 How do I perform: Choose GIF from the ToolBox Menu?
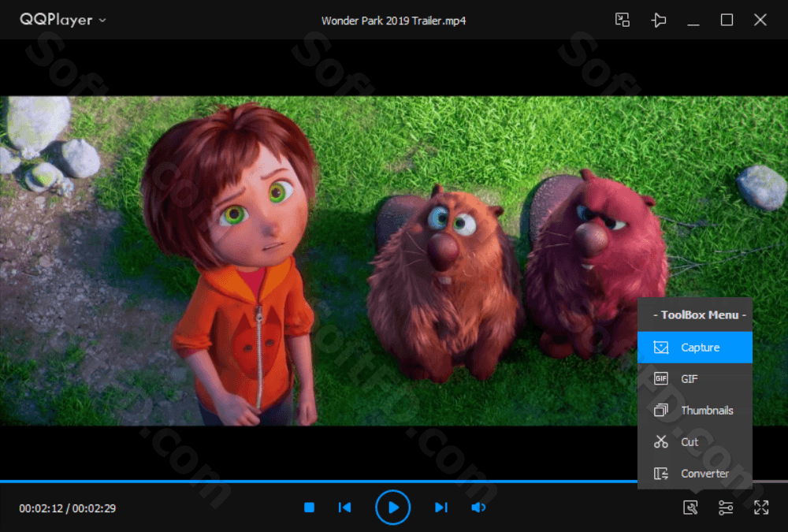pos(694,378)
